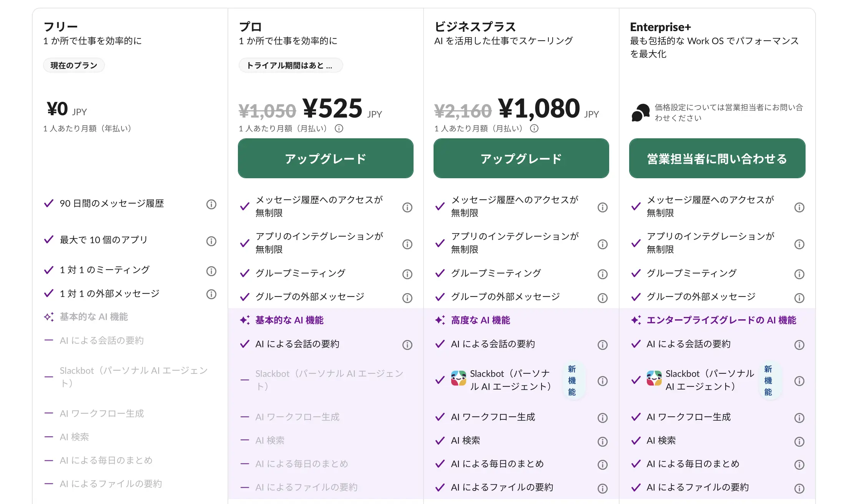Click info for Pro グループの外部メッセージ
Image resolution: width=854 pixels, height=504 pixels.
point(407,298)
